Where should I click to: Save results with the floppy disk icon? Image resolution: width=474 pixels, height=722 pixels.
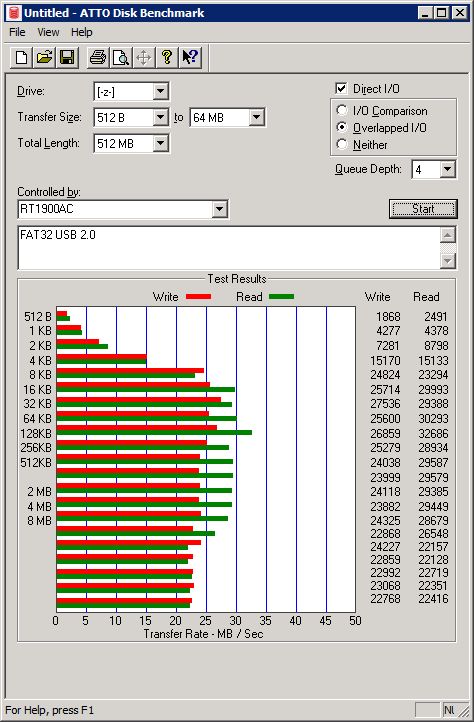pyautogui.click(x=67, y=58)
